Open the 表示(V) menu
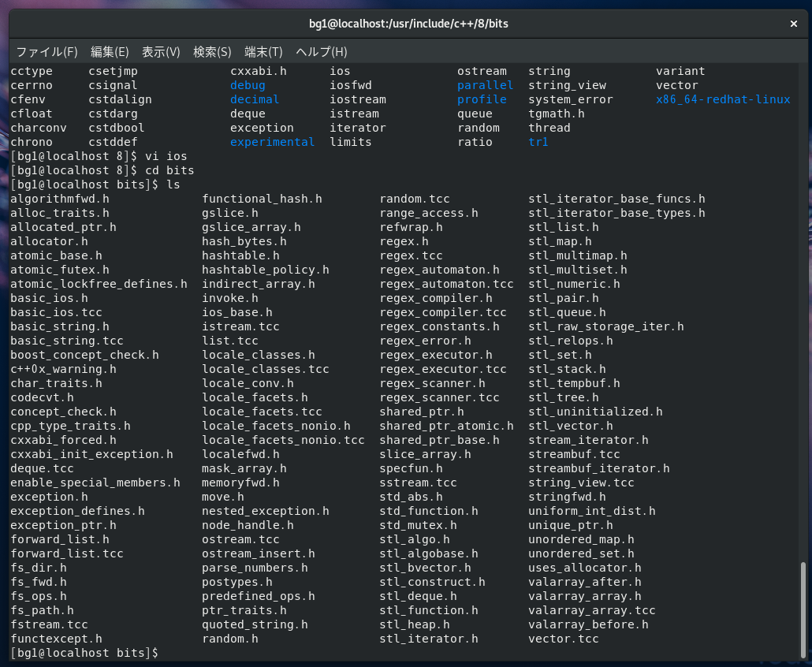Screen dimensions: 812x667 pos(161,51)
